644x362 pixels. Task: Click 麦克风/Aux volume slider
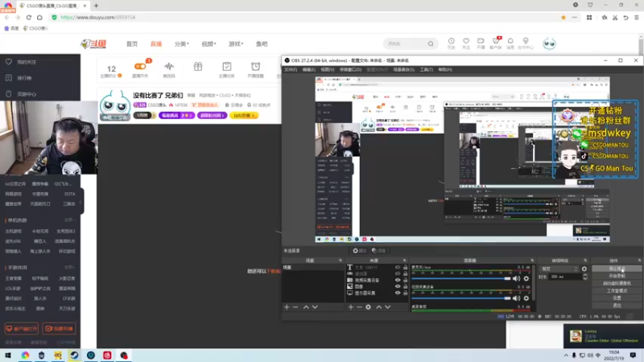coord(461,278)
